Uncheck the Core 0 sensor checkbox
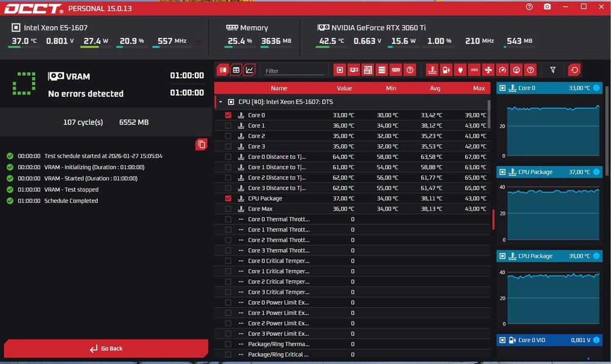 point(229,115)
